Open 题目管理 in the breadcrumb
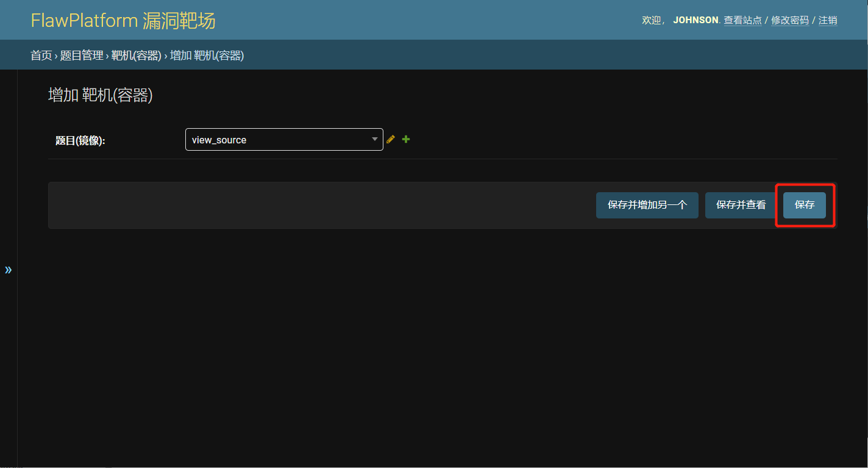868x468 pixels. [x=82, y=56]
